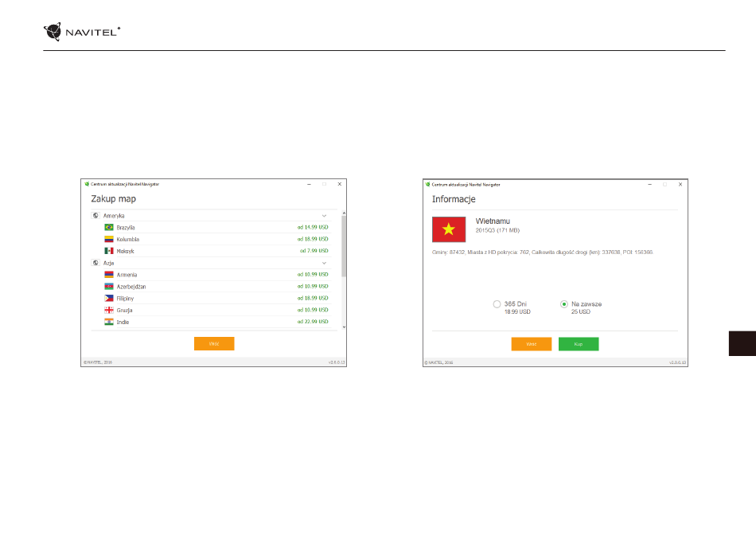Click the Armenia flag icon
The width and height of the screenshot is (756, 536).
109,275
